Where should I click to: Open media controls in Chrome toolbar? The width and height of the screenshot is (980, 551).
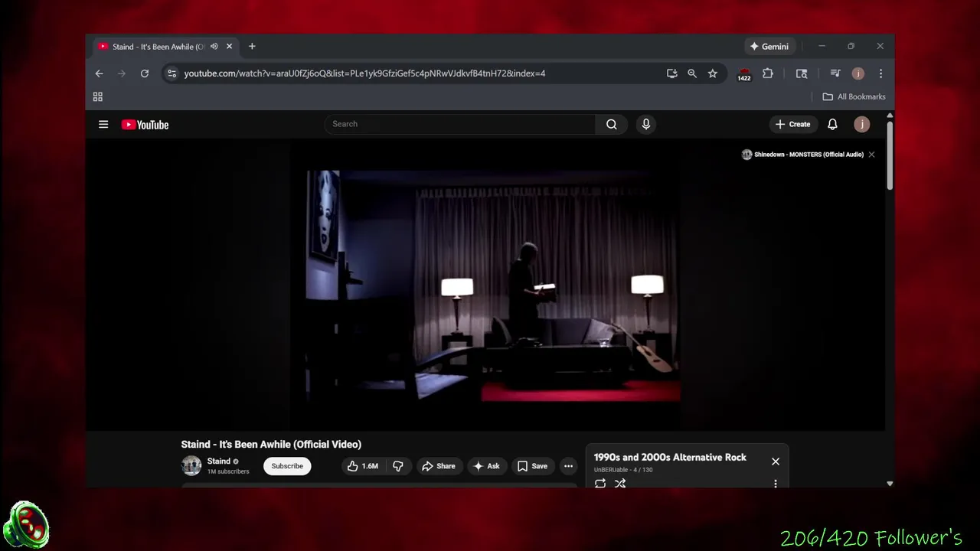point(835,73)
